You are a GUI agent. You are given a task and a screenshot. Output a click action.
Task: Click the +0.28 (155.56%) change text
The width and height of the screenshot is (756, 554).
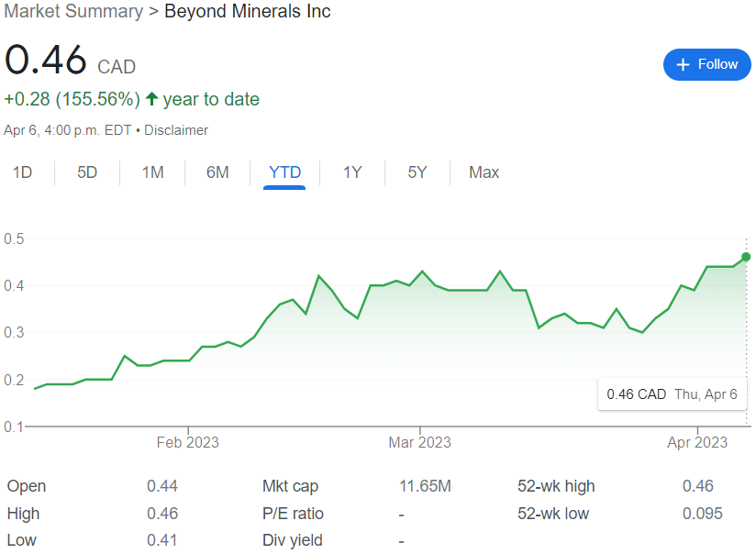[x=72, y=99]
